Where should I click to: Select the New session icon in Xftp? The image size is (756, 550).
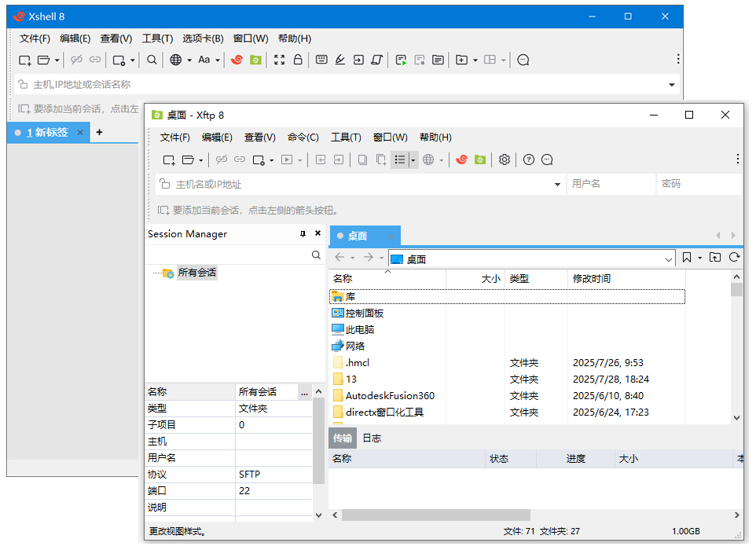[x=168, y=159]
